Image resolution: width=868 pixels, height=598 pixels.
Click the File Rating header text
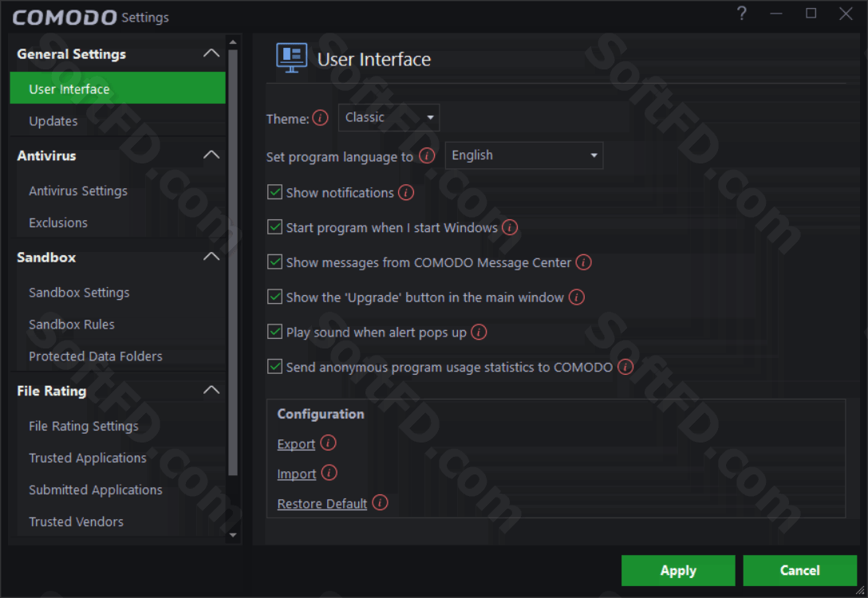[x=52, y=391]
